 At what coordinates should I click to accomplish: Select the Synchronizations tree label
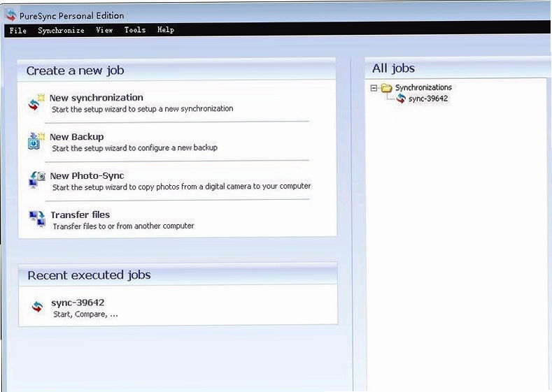[x=423, y=87]
